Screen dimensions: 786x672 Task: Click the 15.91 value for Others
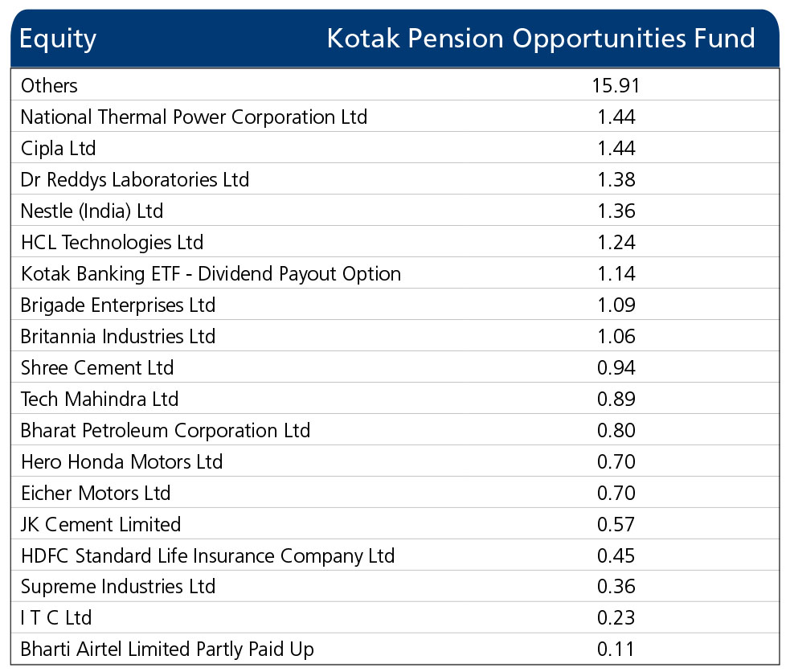tap(616, 85)
